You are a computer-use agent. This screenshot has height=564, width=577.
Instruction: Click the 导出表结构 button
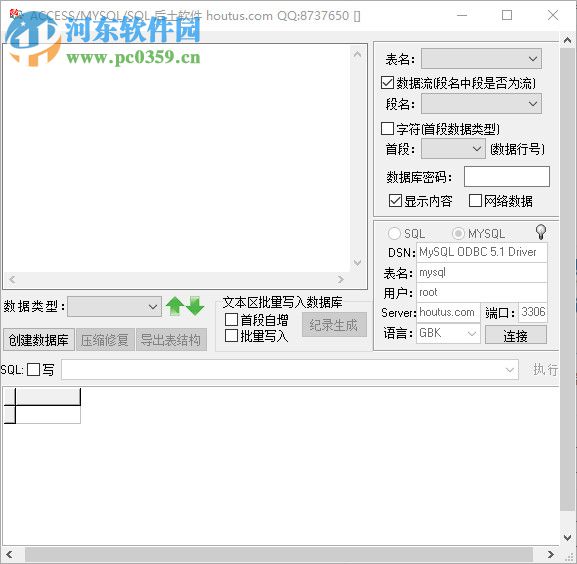(x=171, y=340)
